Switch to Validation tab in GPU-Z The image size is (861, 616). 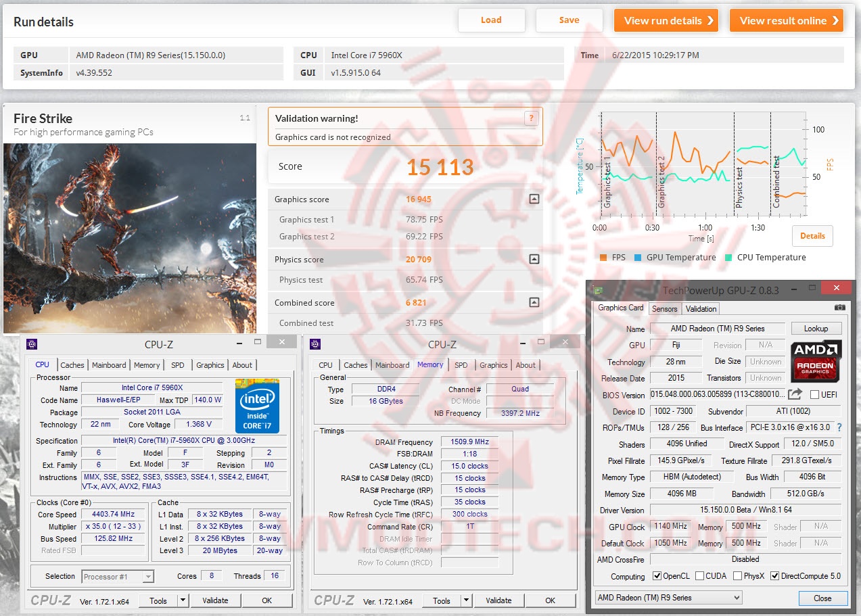point(701,309)
